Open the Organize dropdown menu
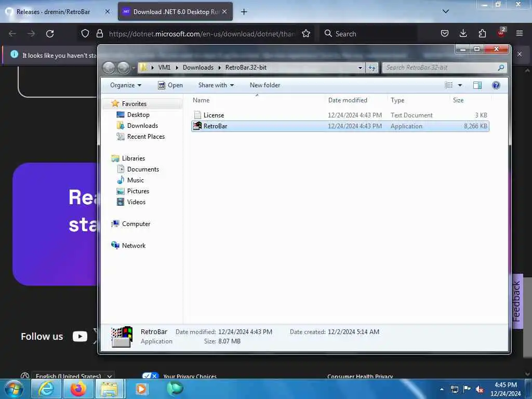 126,85
